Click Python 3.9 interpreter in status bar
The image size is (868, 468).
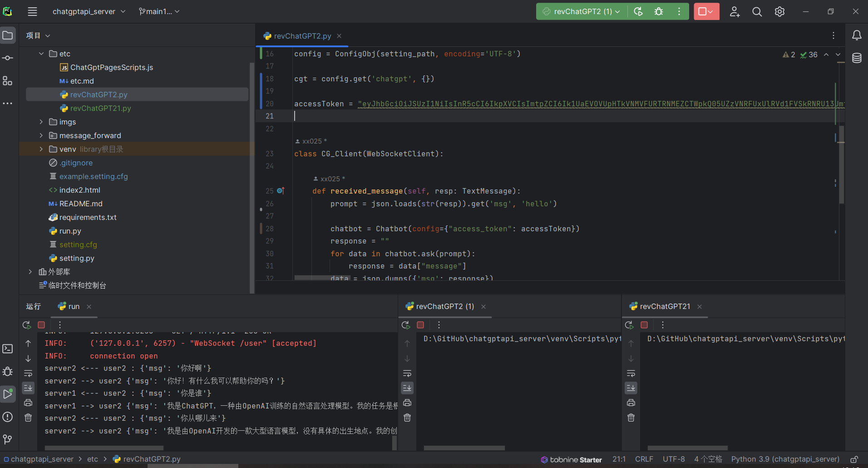785,459
